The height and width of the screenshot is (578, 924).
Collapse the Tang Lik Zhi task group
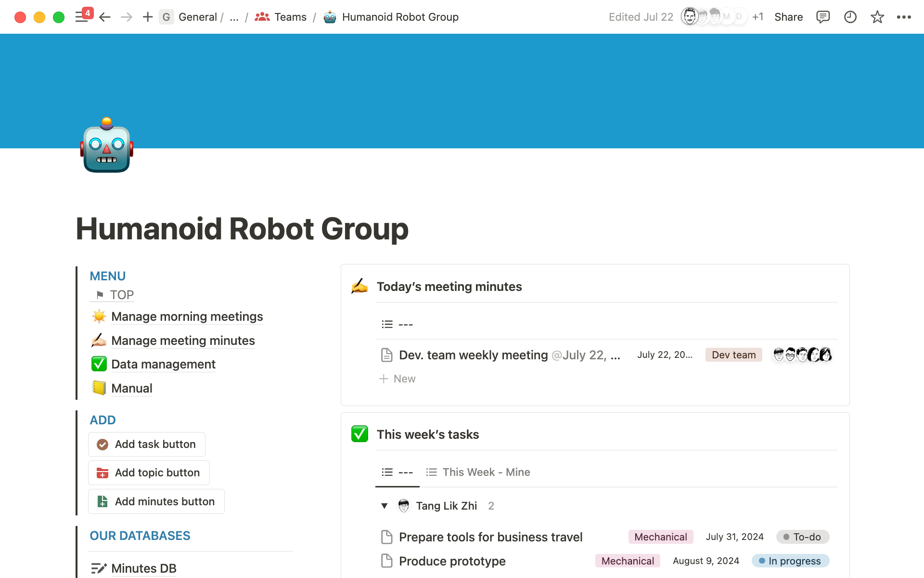tap(384, 506)
